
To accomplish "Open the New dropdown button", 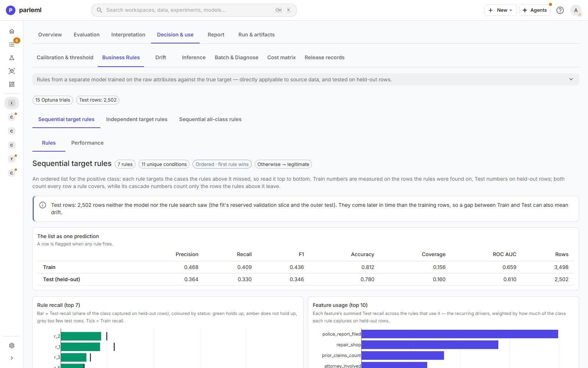I will [501, 10].
